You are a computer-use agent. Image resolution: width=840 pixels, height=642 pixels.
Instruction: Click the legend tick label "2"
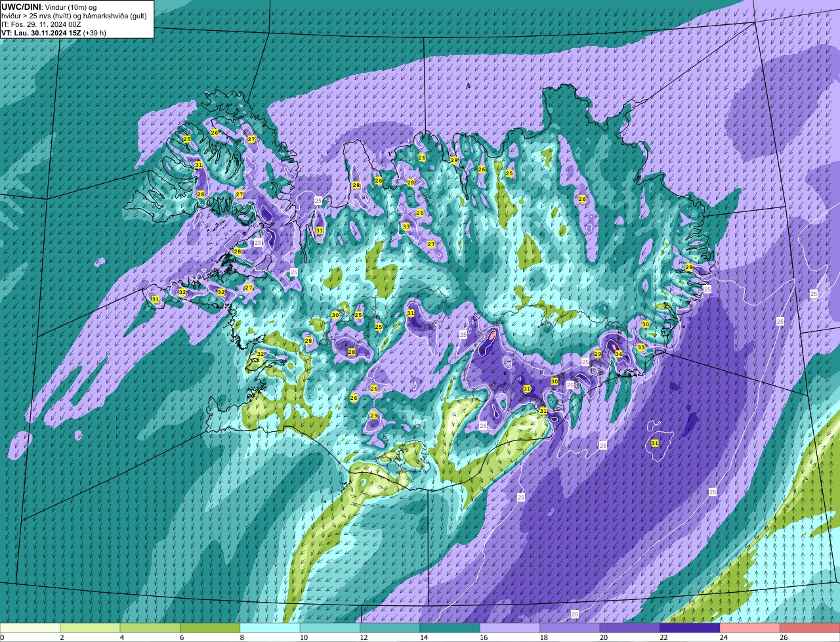[x=62, y=637]
